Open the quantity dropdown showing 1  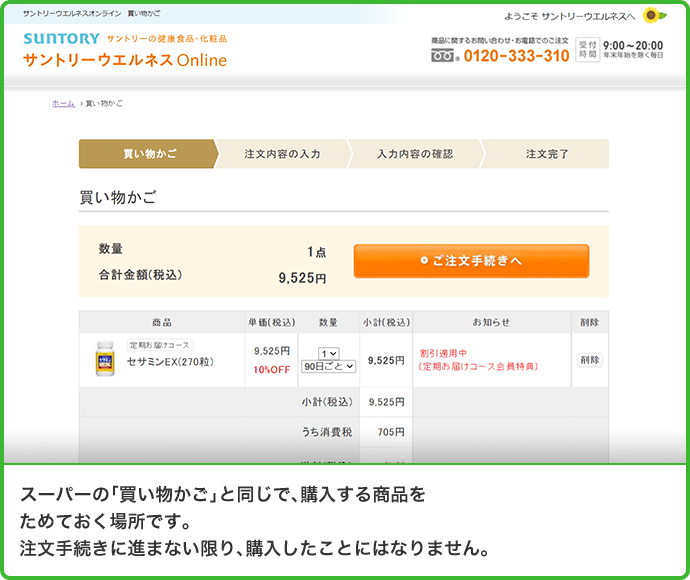tap(329, 353)
